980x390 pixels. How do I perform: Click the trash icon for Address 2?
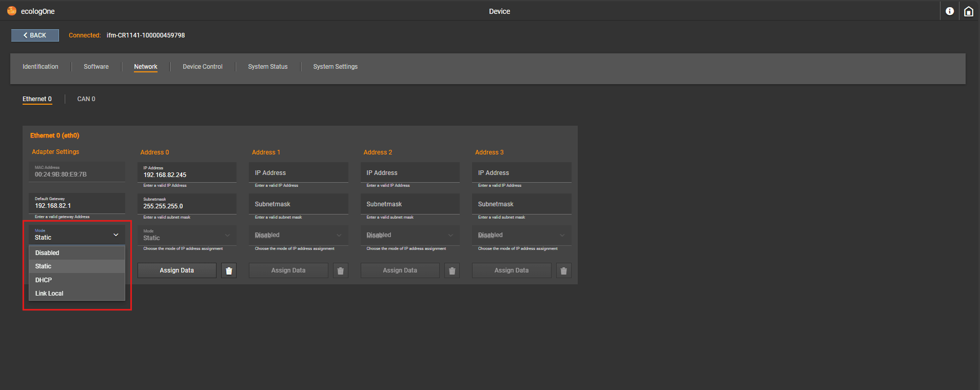452,270
